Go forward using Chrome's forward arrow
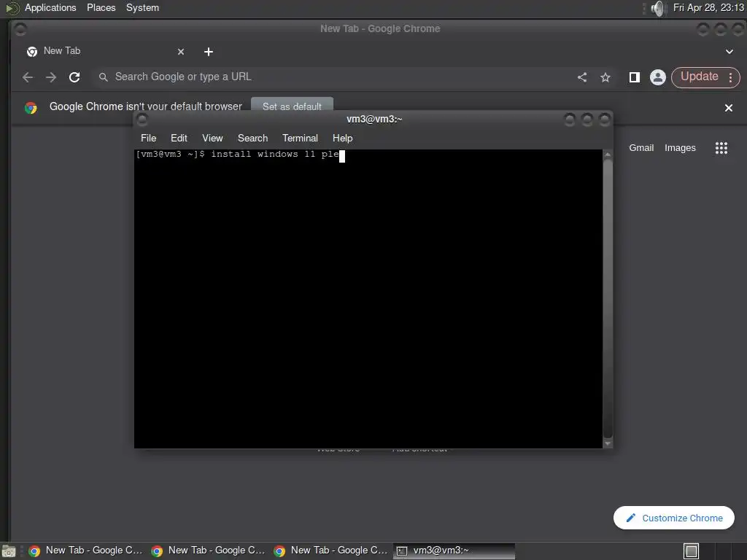Viewport: 747px width, 560px height. coord(51,77)
